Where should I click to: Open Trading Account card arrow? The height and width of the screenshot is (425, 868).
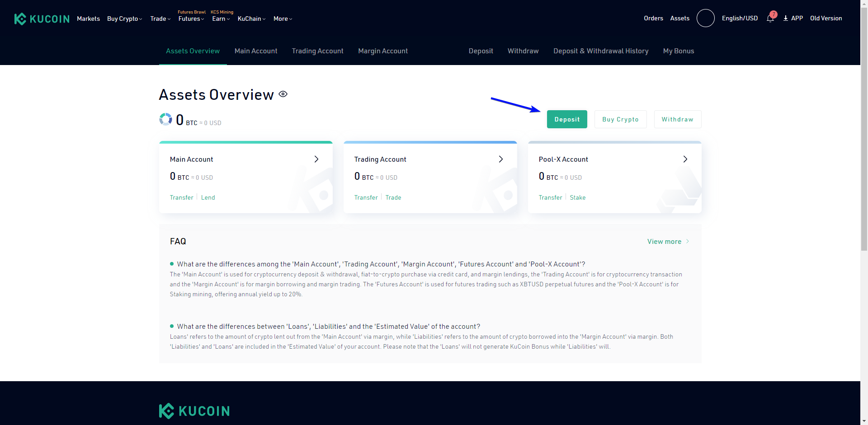(500, 159)
